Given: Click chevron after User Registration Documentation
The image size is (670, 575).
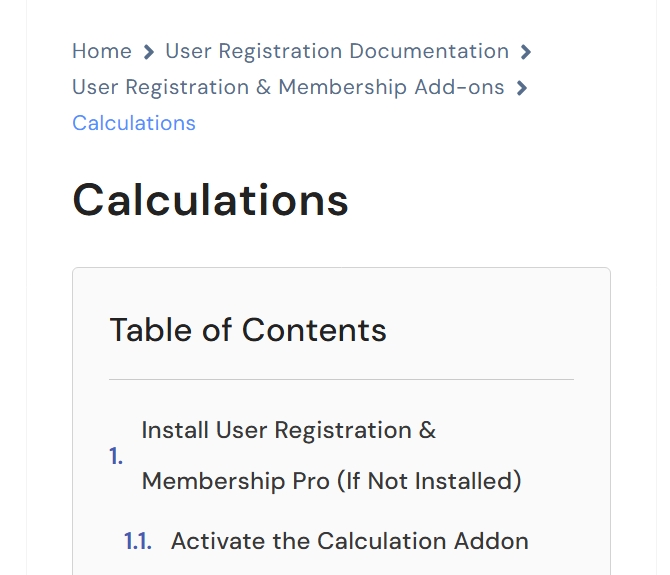Looking at the screenshot, I should pos(526,52).
